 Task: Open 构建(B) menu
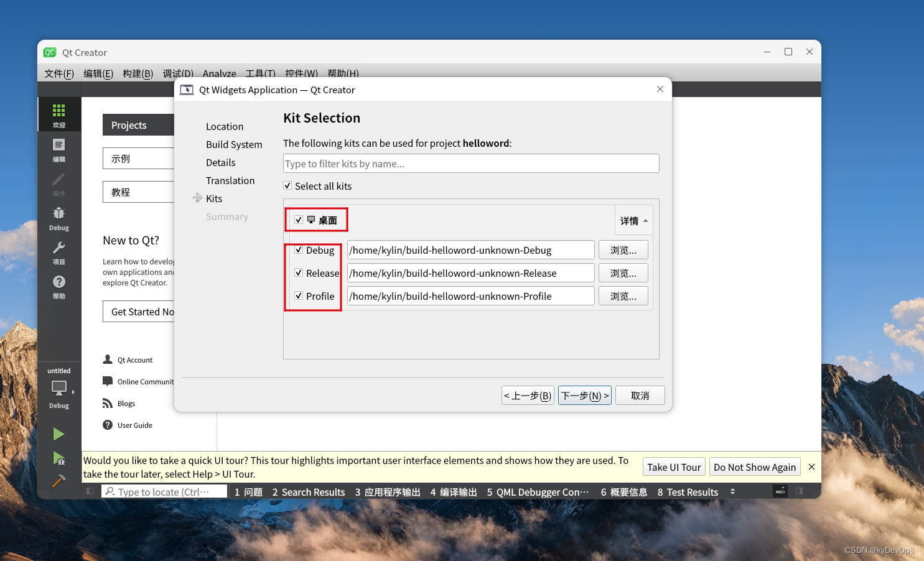pyautogui.click(x=138, y=73)
